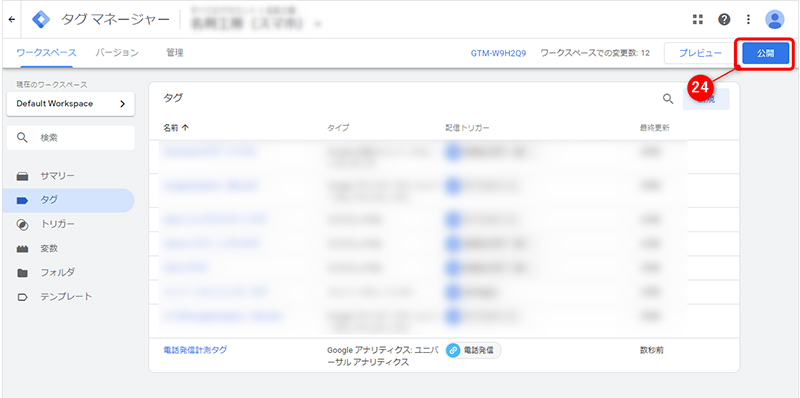Click the 検索 sidebar search field

point(71,138)
